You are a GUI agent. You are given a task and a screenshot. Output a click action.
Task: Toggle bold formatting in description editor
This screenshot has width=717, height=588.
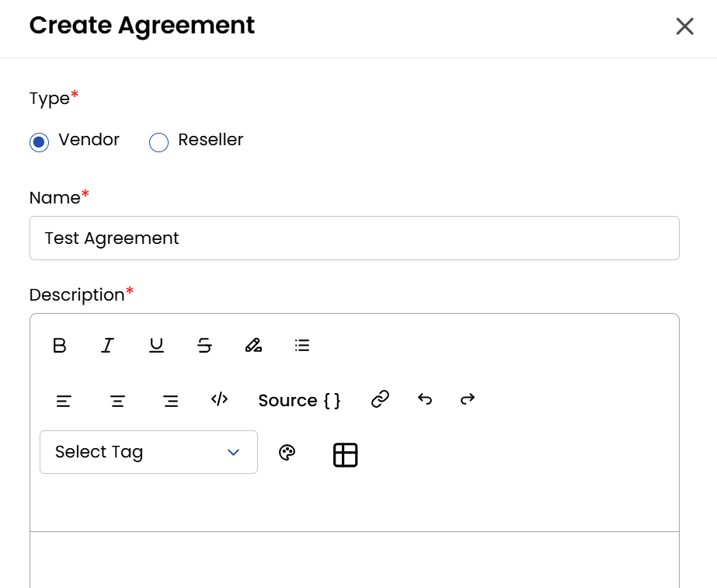click(60, 346)
